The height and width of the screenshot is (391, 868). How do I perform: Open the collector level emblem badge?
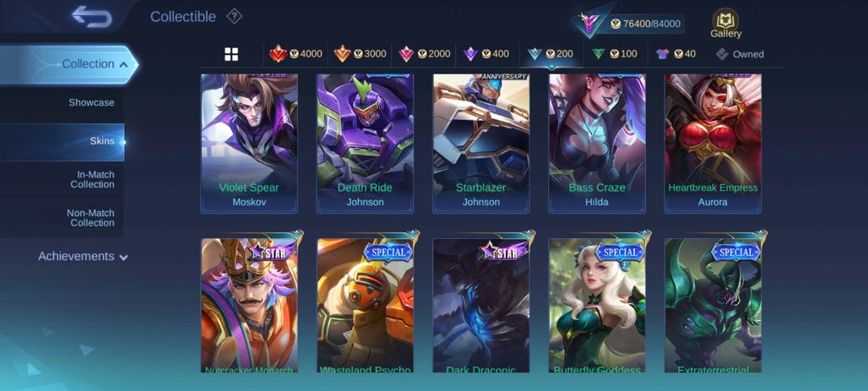point(589,23)
